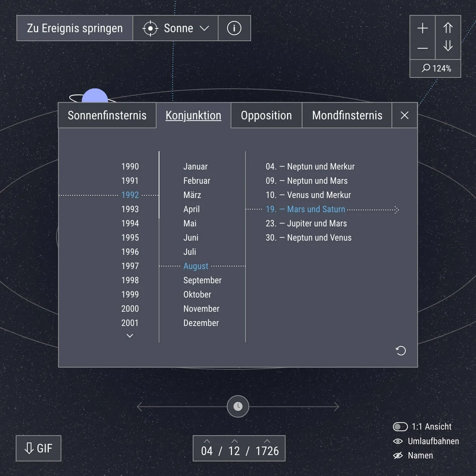Expand more years with the down chevron

[x=130, y=336]
